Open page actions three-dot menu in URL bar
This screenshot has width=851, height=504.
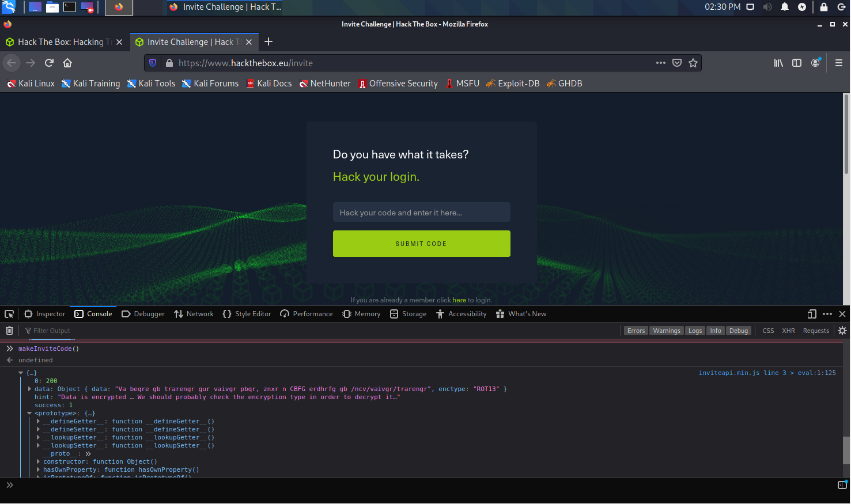click(x=661, y=63)
